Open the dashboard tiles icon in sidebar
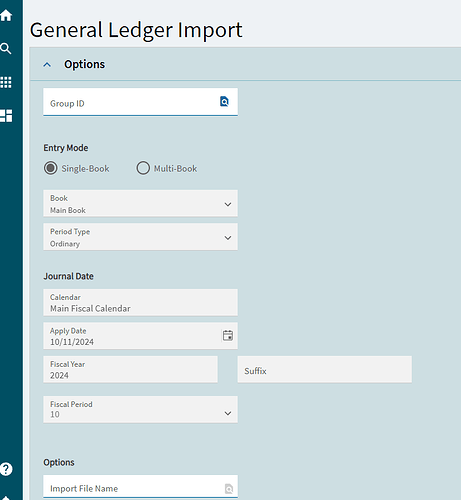This screenshot has width=461, height=500. tap(6, 116)
